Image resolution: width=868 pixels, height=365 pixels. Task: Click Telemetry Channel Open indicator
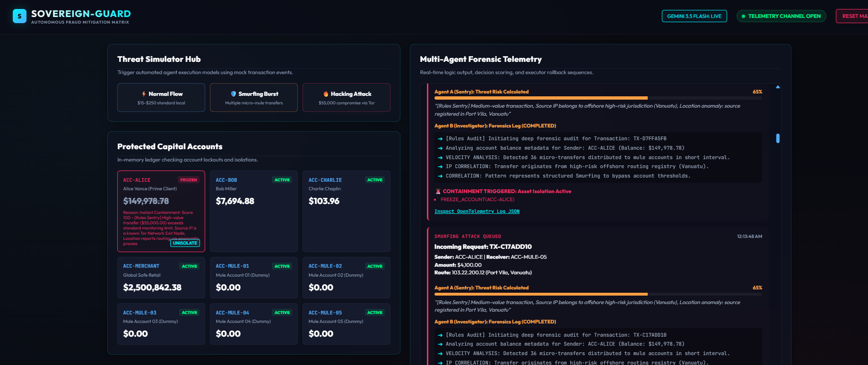tap(781, 16)
